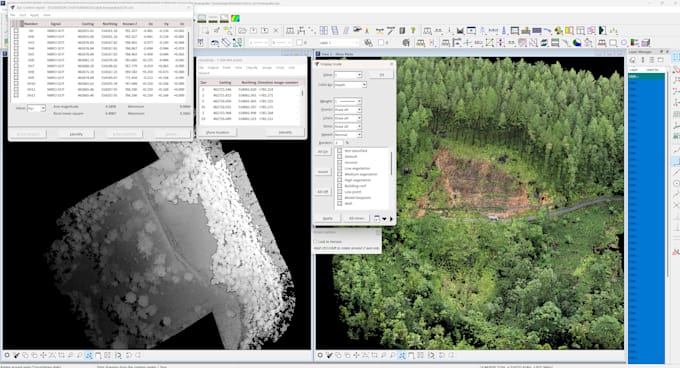Viewport: 680px width, 368px height.
Task: Open the level dropdown in second toolbar row
Action: point(340,42)
